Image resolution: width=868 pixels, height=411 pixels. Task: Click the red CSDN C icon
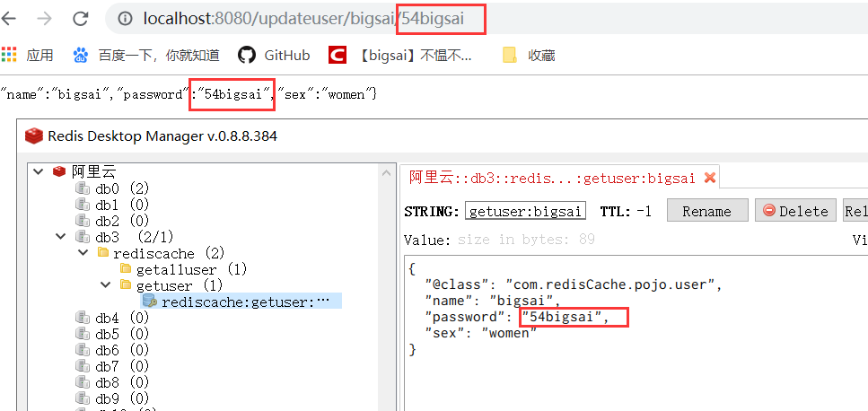(x=338, y=55)
